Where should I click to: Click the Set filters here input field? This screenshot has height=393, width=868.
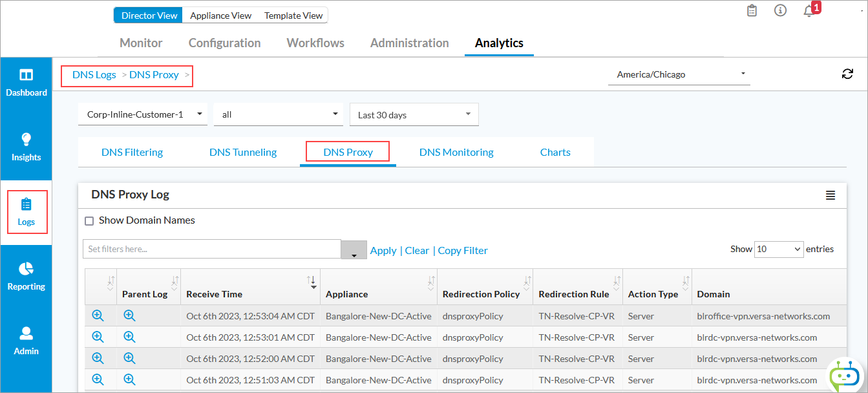[x=212, y=249]
